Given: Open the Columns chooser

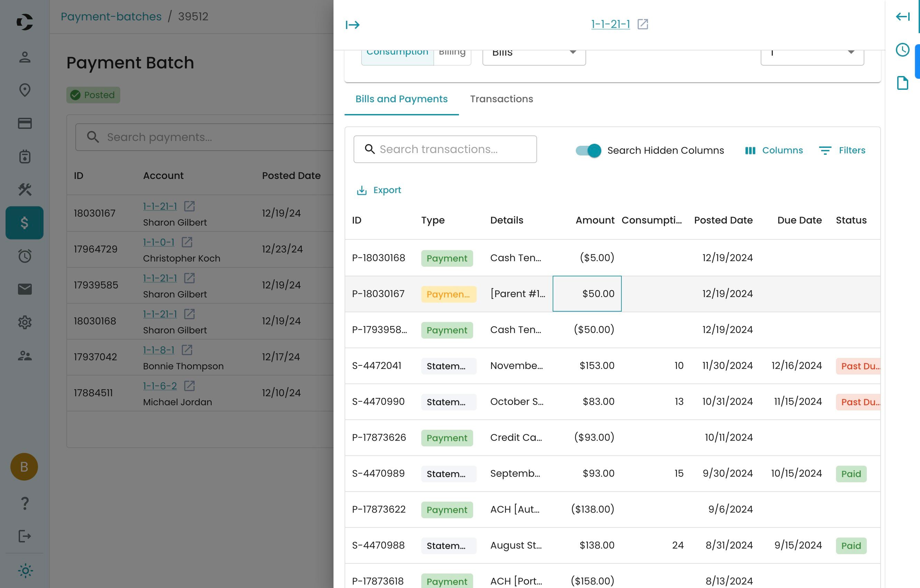Looking at the screenshot, I should coord(774,150).
